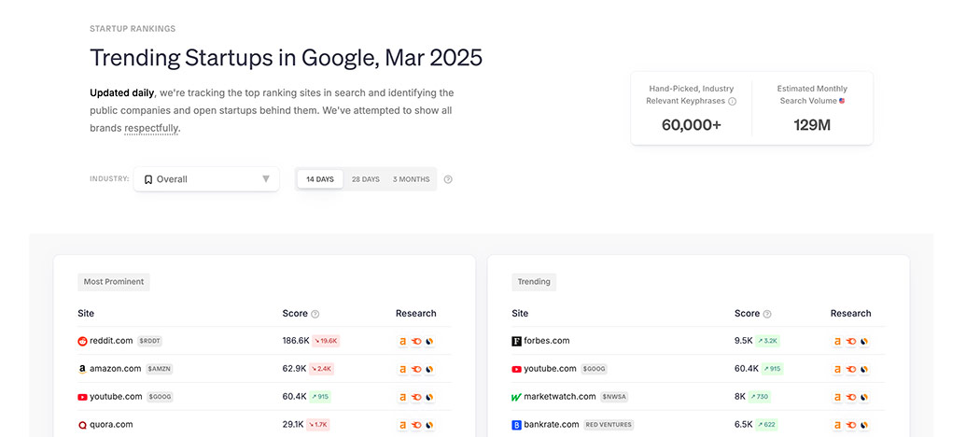Open reddit.com in the Most Prominent list
The width and height of the screenshot is (980, 437).
pos(111,341)
